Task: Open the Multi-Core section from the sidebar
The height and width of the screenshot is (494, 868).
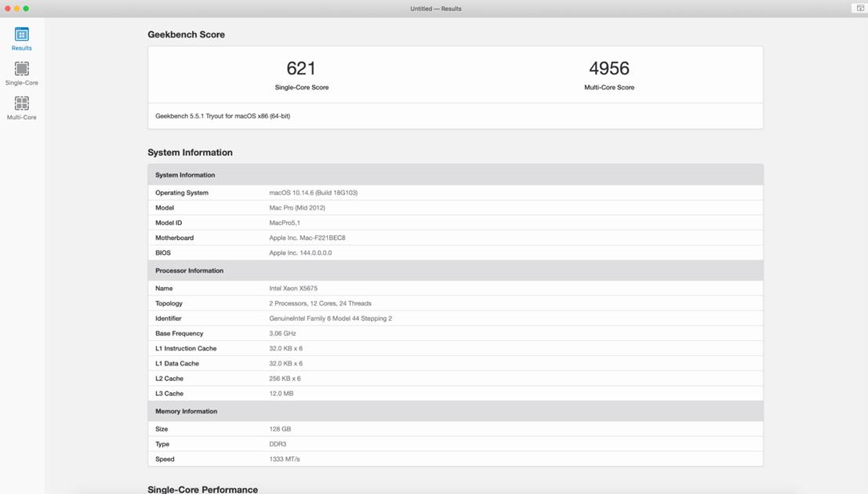Action: click(22, 108)
